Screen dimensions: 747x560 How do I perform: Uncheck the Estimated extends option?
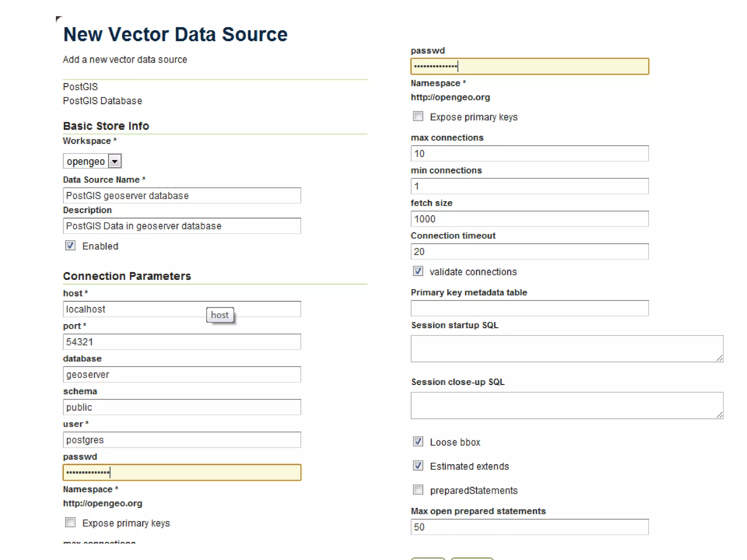pyautogui.click(x=418, y=466)
